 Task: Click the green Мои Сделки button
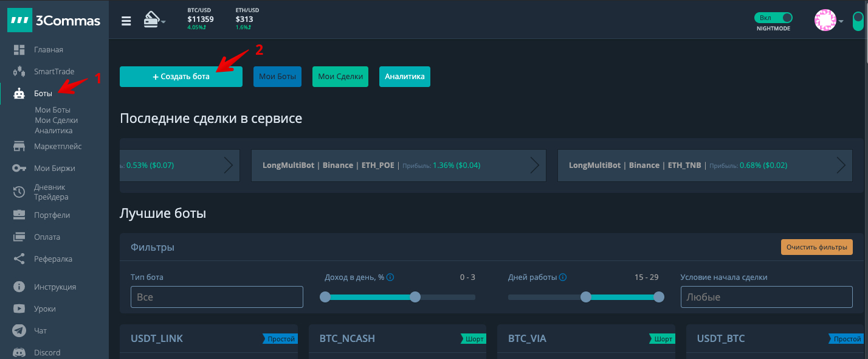340,77
